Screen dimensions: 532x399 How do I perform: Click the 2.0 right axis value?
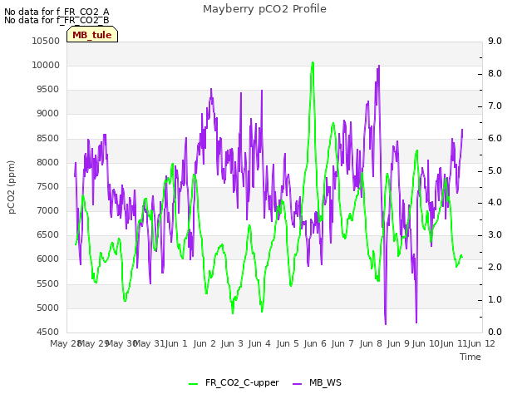(x=495, y=268)
